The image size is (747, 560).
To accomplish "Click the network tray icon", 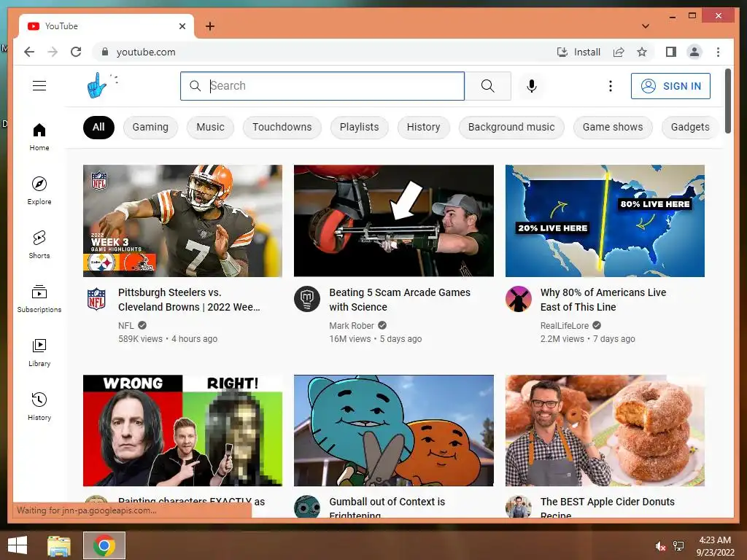I will [678, 546].
